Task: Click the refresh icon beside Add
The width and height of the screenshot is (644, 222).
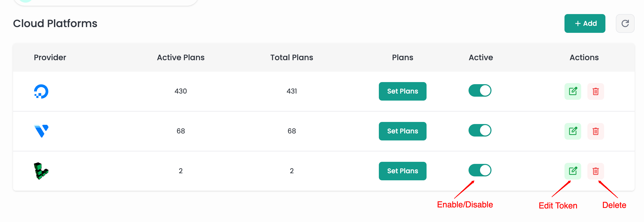Action: point(625,23)
